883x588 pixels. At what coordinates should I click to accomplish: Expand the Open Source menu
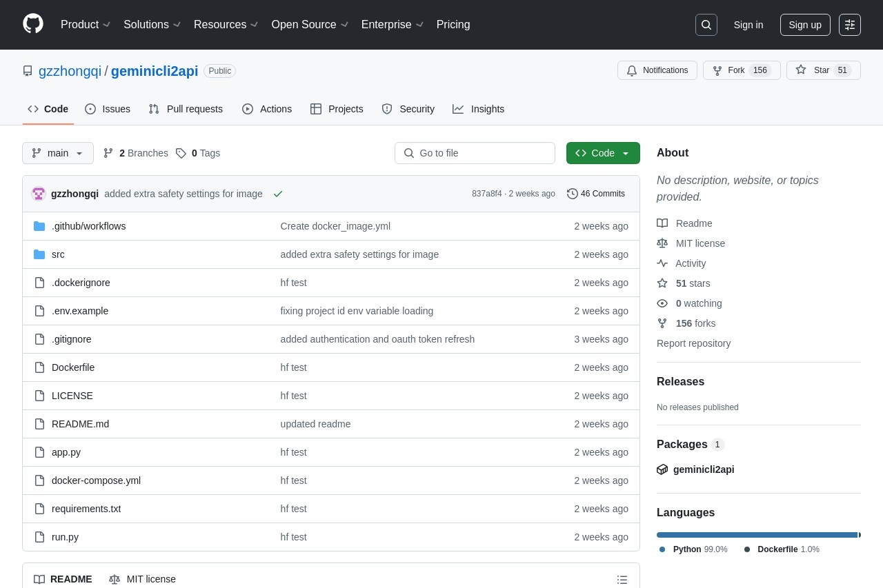[310, 25]
